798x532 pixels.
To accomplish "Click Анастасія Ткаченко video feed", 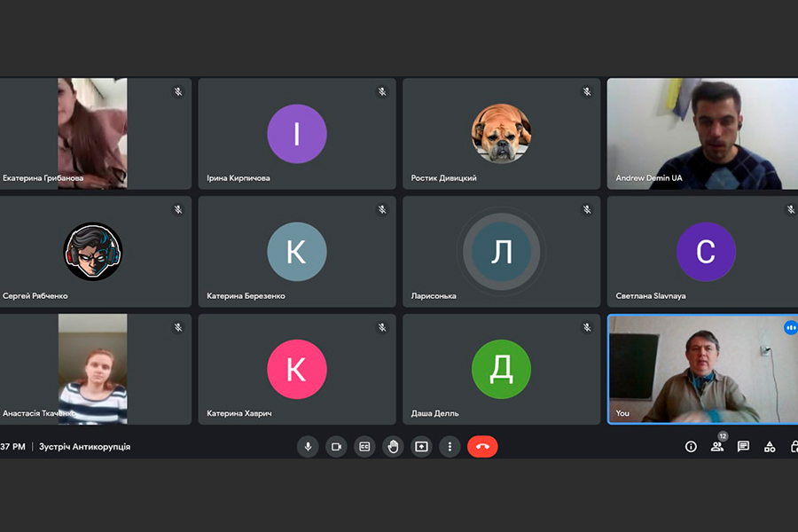I will click(x=92, y=369).
